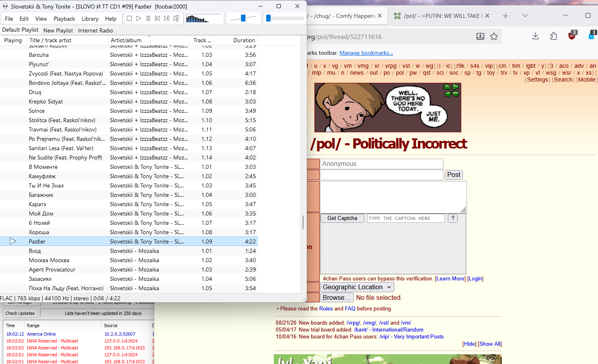Click the spectrum visualizer in foobar2000 toolbar
This screenshot has width=598, height=364.
204,18
